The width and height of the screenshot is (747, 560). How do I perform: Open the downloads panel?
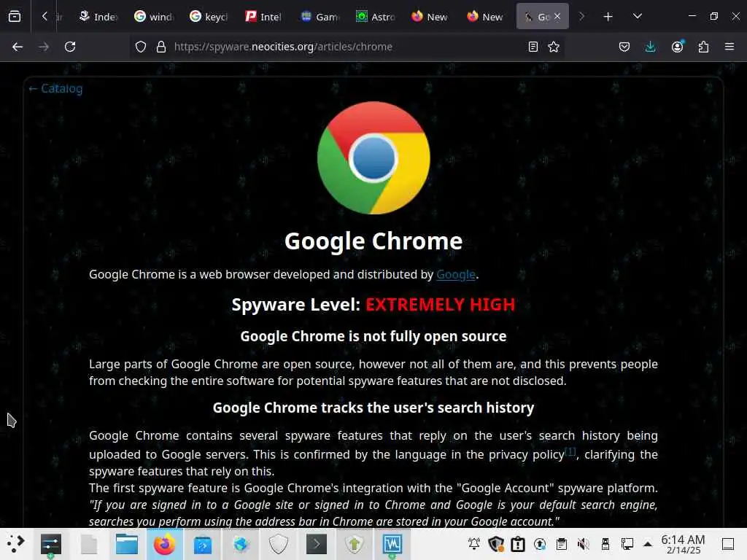pyautogui.click(x=650, y=47)
